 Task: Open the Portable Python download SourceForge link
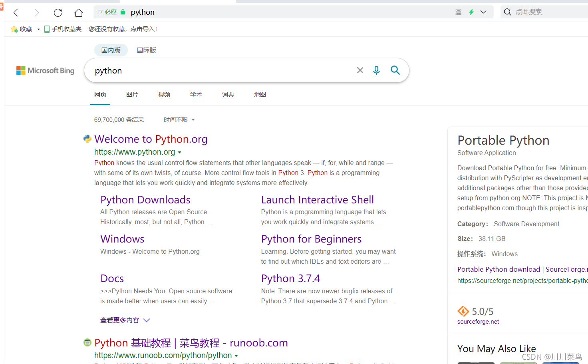[522, 269]
